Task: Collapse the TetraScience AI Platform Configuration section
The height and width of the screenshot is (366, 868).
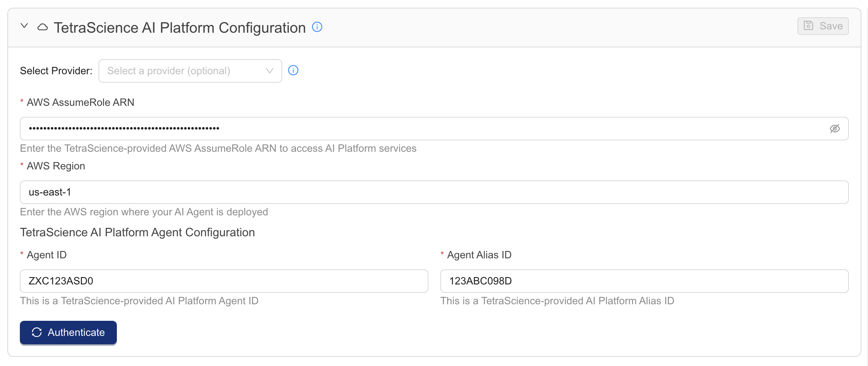Action: click(x=24, y=26)
